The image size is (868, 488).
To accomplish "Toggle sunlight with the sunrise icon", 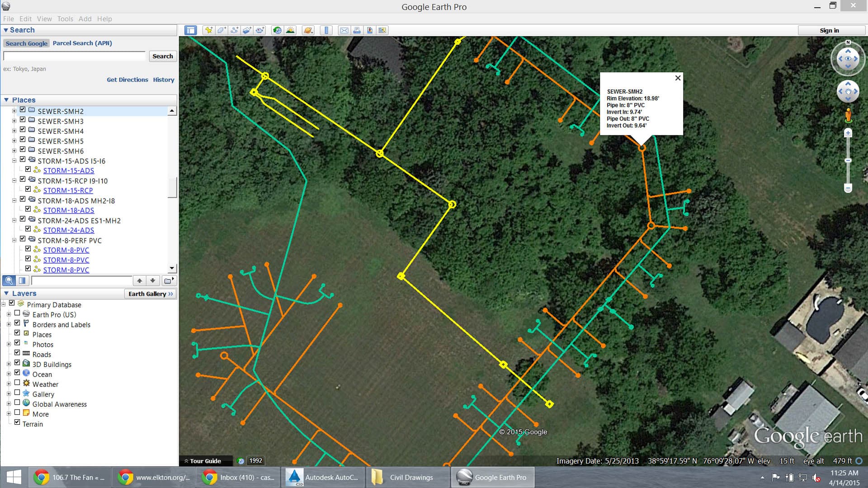I will [290, 30].
